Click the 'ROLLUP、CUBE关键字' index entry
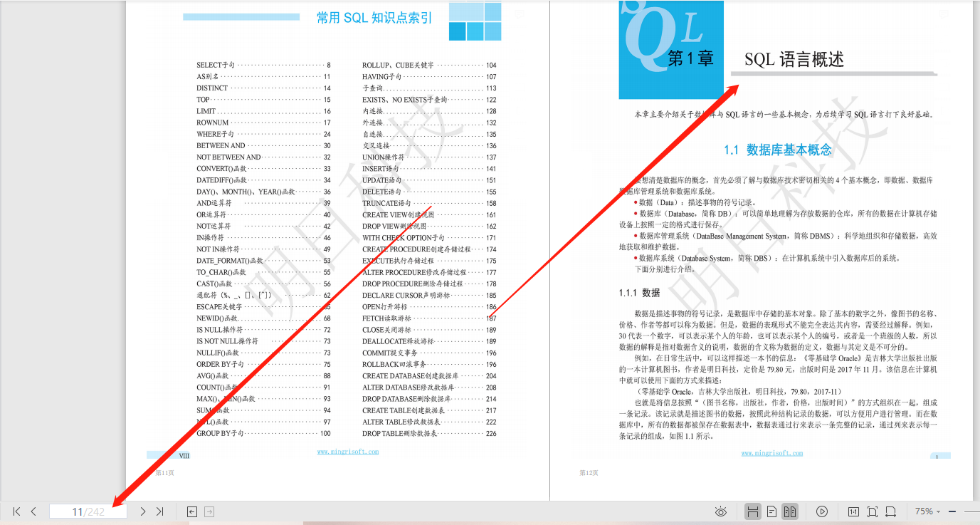The width and height of the screenshot is (980, 525). [429, 65]
